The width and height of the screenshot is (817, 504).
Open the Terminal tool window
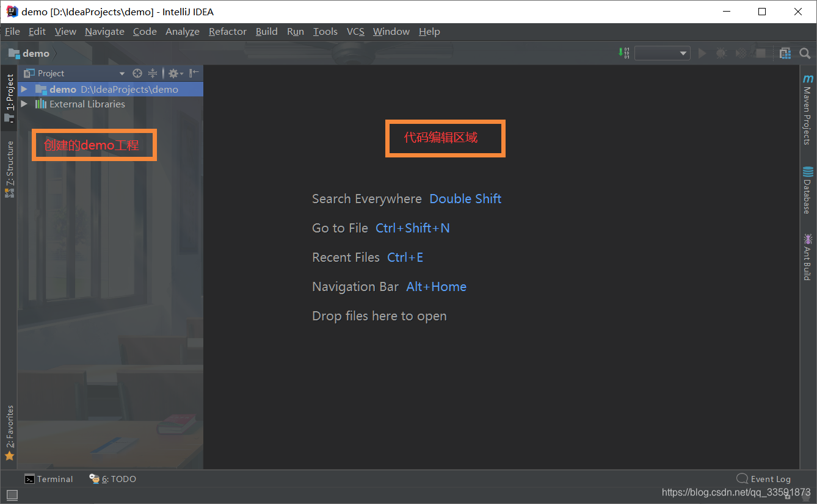click(49, 479)
